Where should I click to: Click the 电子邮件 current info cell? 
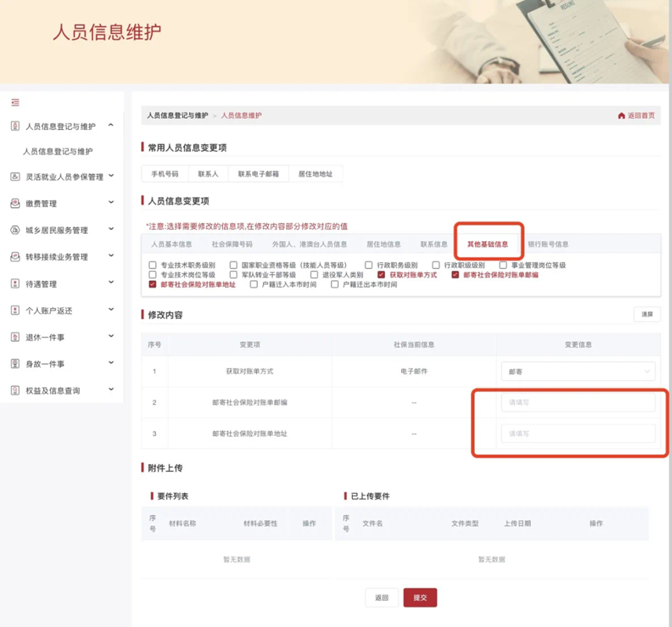(414, 371)
